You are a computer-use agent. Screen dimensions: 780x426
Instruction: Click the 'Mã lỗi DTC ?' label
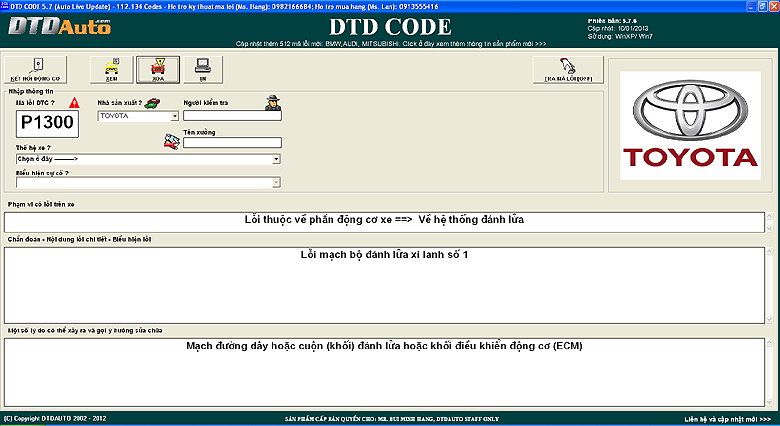(35, 103)
